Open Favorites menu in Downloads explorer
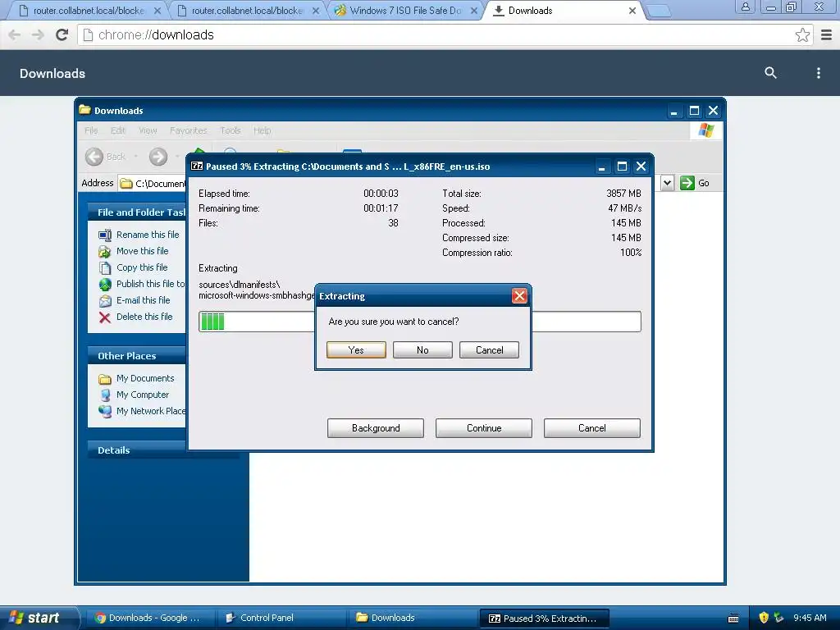840x630 pixels. (188, 130)
